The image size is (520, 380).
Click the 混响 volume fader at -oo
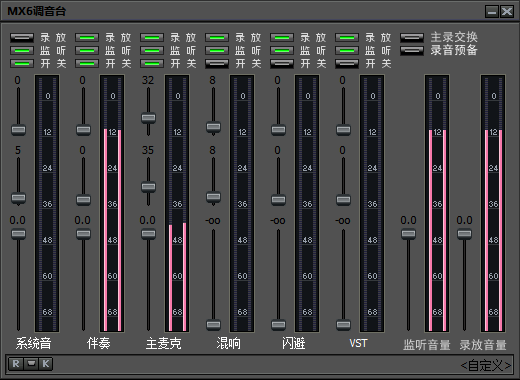click(x=213, y=324)
